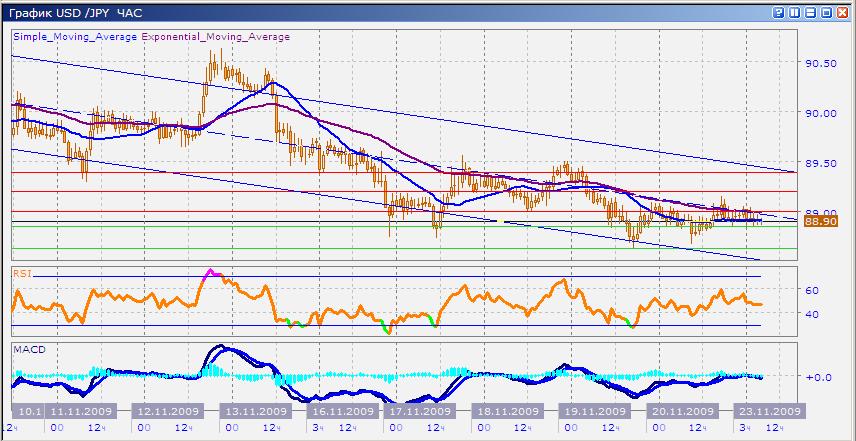
Task: Click the 17.11.2009 date marker
Action: click(x=420, y=411)
